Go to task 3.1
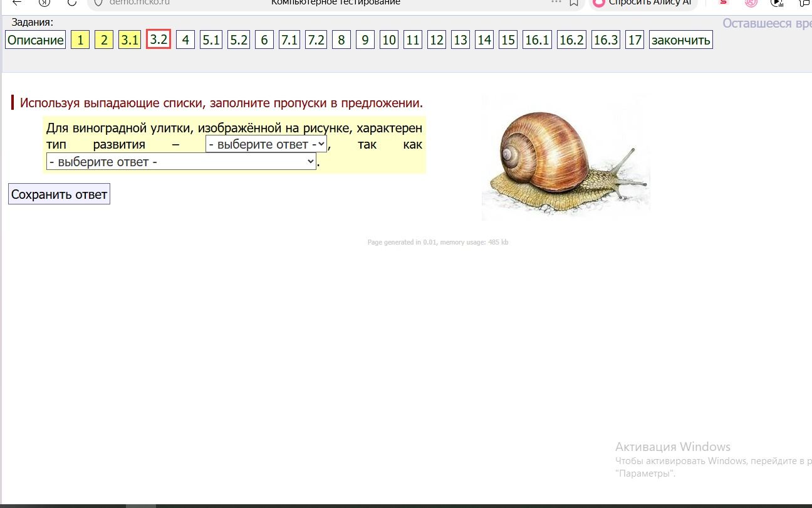The width and height of the screenshot is (812, 508). tap(130, 40)
